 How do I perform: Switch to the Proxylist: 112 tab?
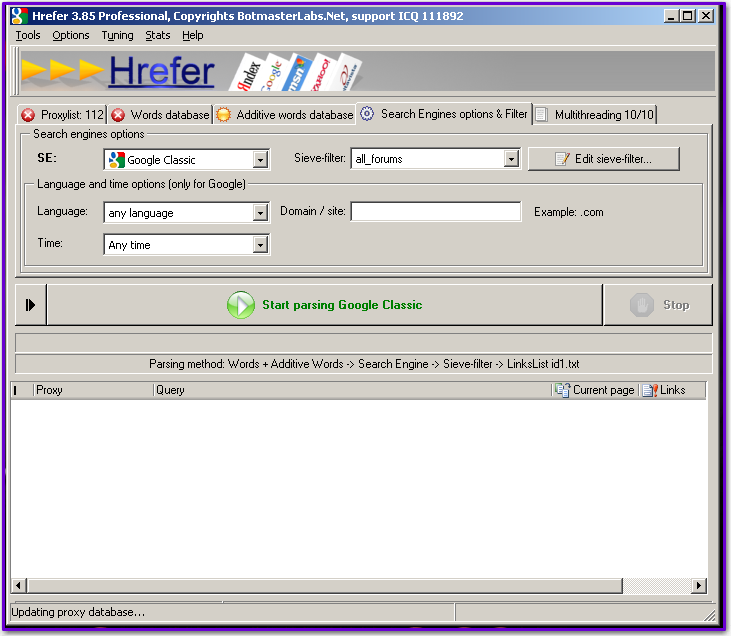tap(62, 115)
